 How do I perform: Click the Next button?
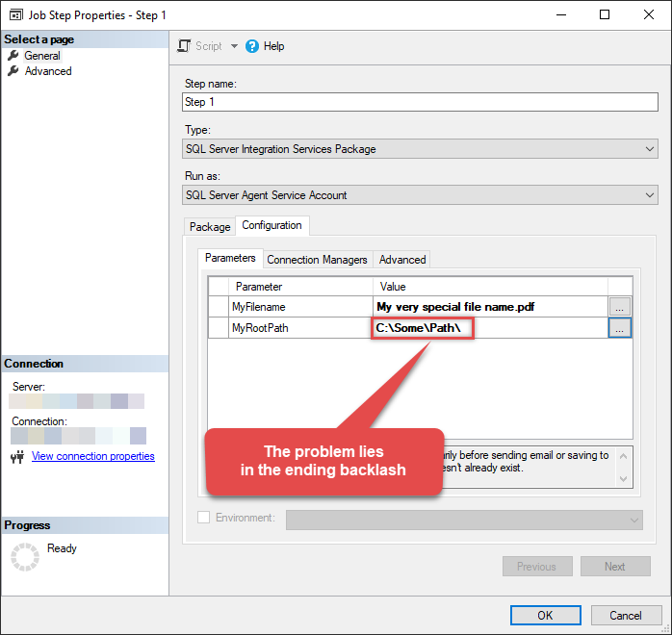click(x=615, y=567)
